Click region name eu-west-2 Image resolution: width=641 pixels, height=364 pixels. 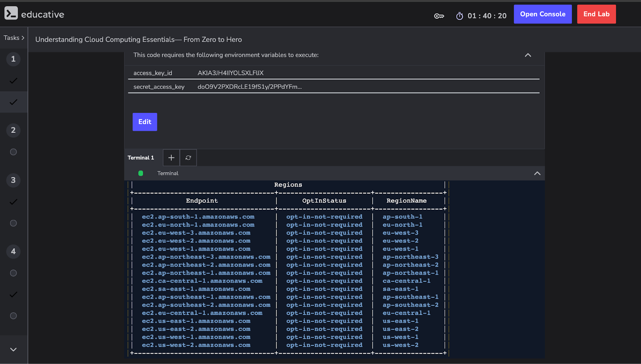401,241
